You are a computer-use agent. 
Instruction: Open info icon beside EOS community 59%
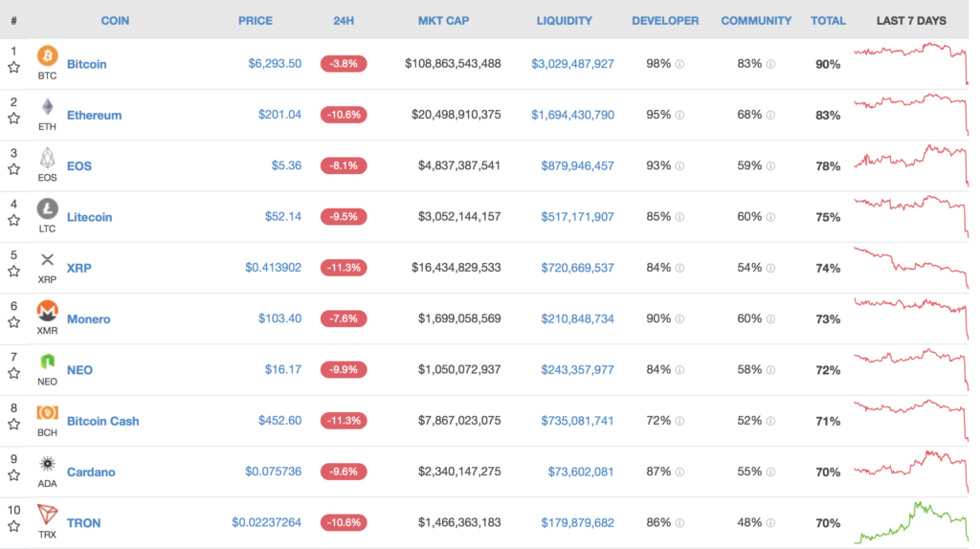pos(770,165)
